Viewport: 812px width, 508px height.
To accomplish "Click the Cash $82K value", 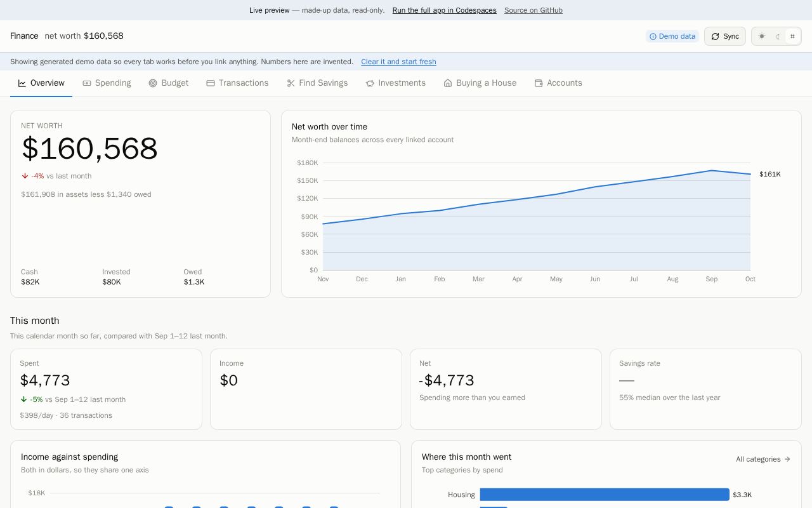I will coord(30,282).
